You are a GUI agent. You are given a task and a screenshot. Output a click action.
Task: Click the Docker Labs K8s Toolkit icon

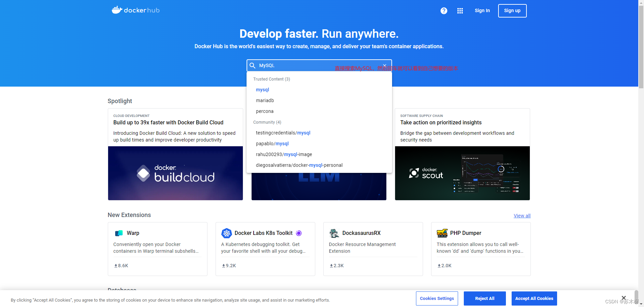[227, 233]
